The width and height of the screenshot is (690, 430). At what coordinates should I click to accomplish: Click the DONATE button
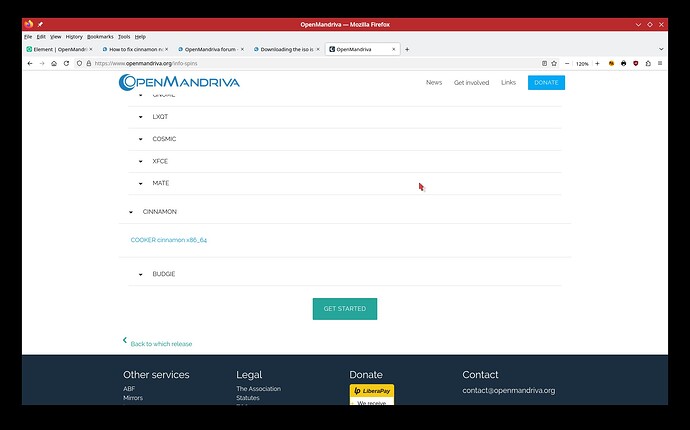[546, 82]
